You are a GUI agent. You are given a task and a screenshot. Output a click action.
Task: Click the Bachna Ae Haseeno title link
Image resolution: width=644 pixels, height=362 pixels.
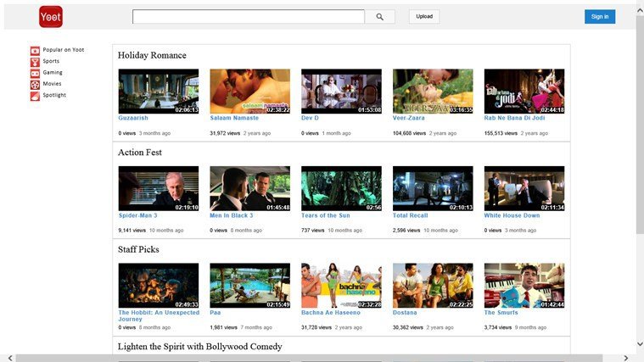click(331, 312)
